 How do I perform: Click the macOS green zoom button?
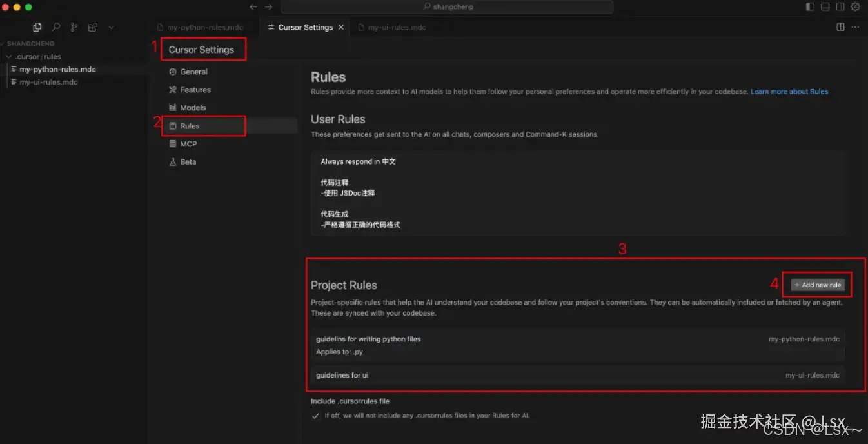pos(28,7)
